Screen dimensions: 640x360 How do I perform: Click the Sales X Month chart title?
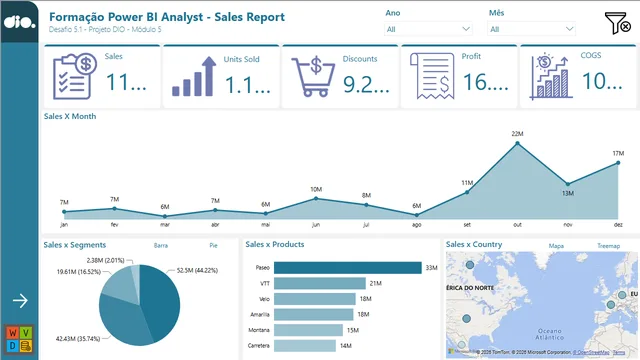pos(70,116)
